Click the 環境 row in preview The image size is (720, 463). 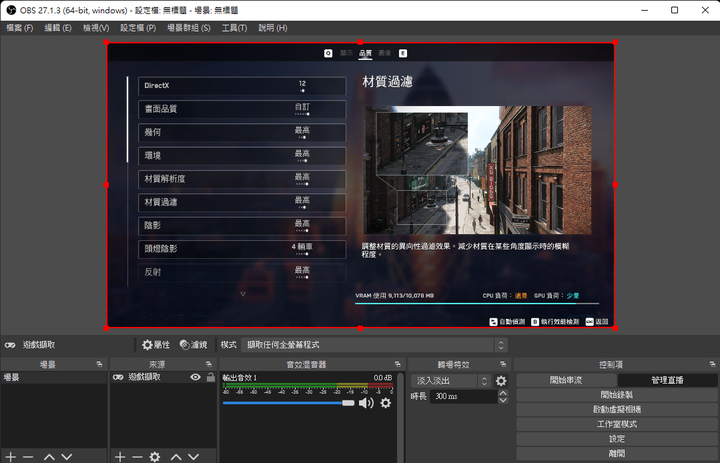[x=242, y=156]
